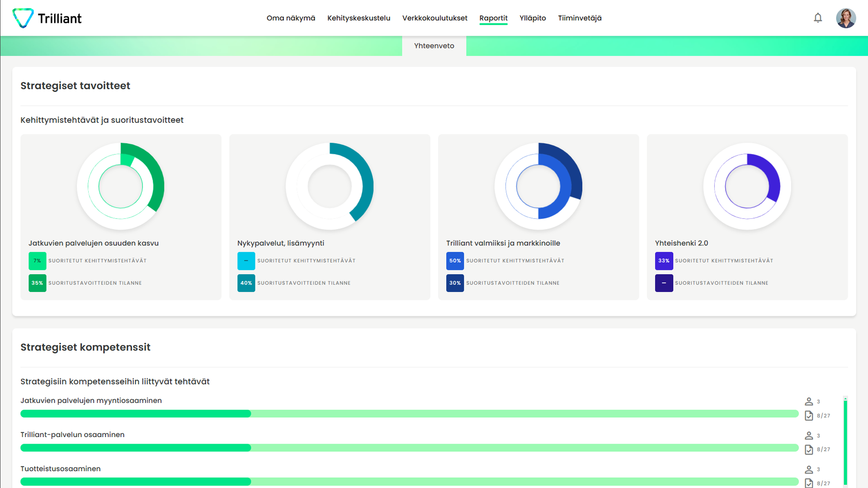Screen dimensions: 868x488
Task: Navigate to Verkkokoulutukset
Action: [434, 18]
